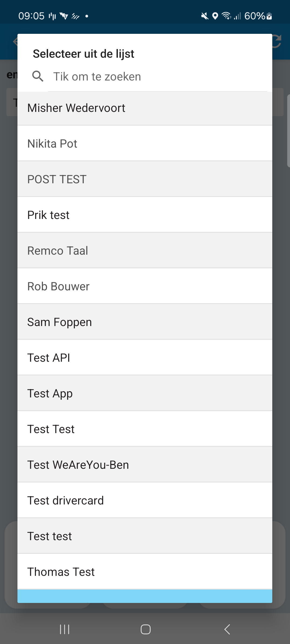The height and width of the screenshot is (644, 290).
Task: Open the recent apps button
Action: (64, 629)
